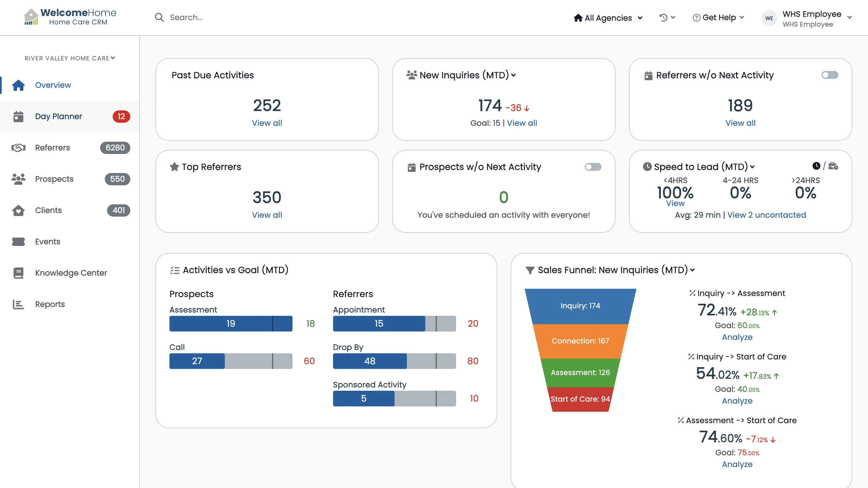868x488 pixels.
Task: View all Past Due Activities
Action: (267, 123)
